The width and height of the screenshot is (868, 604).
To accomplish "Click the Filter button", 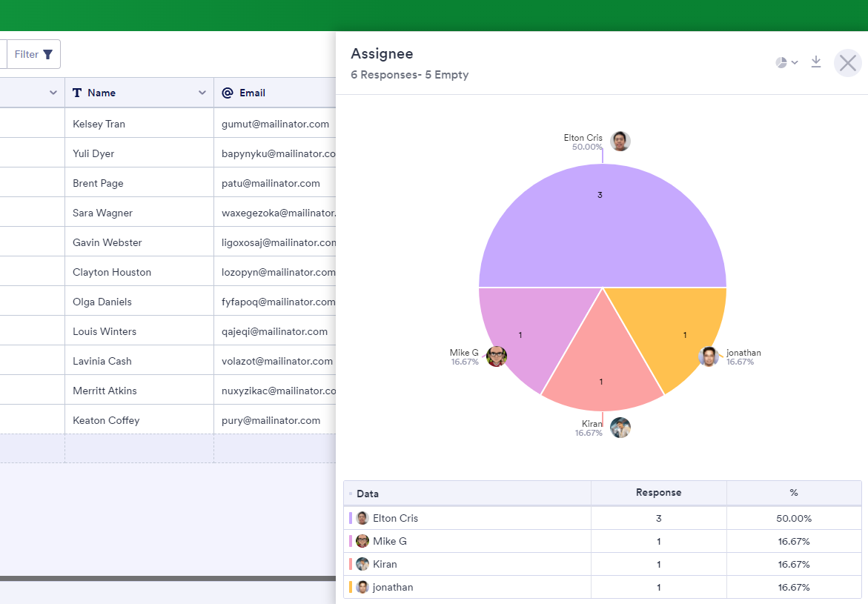I will pyautogui.click(x=34, y=54).
